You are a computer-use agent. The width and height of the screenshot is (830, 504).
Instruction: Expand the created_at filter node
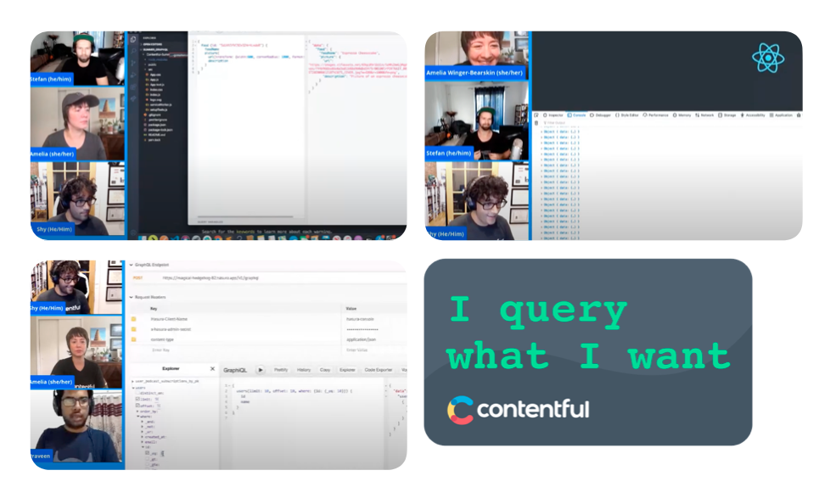point(143,437)
